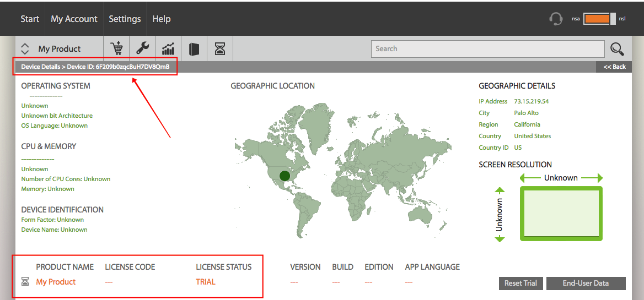This screenshot has width=644, height=300.
Task: Click the TRIAL license status value
Action: point(205,282)
